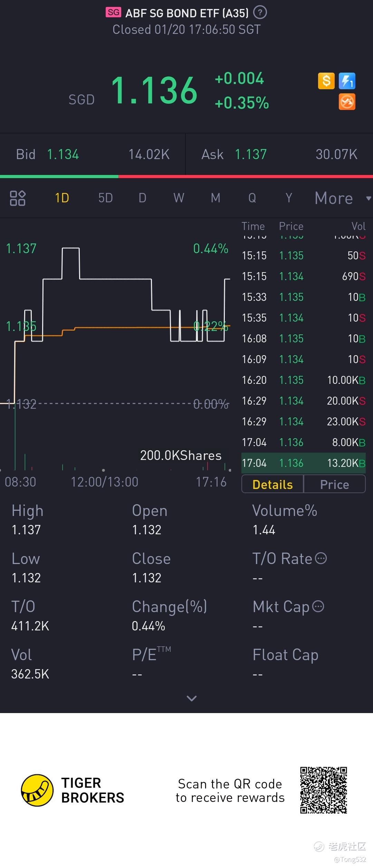
Task: Select the Details toggle button
Action: pos(272,484)
